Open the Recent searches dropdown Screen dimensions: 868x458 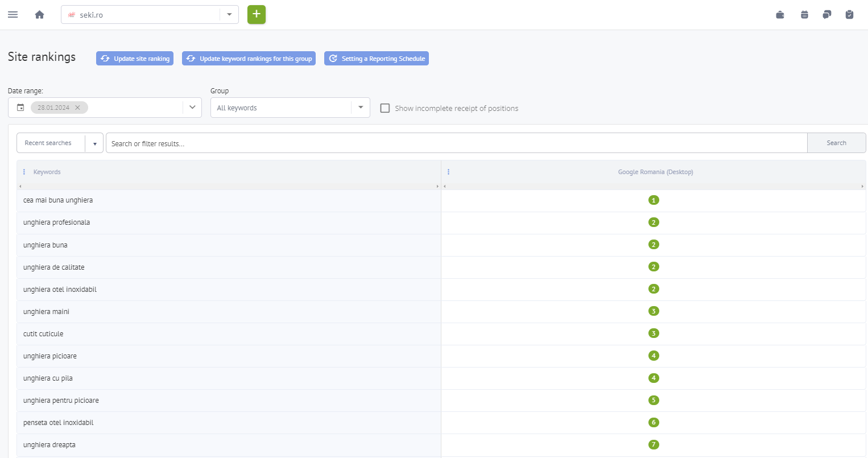click(94, 143)
